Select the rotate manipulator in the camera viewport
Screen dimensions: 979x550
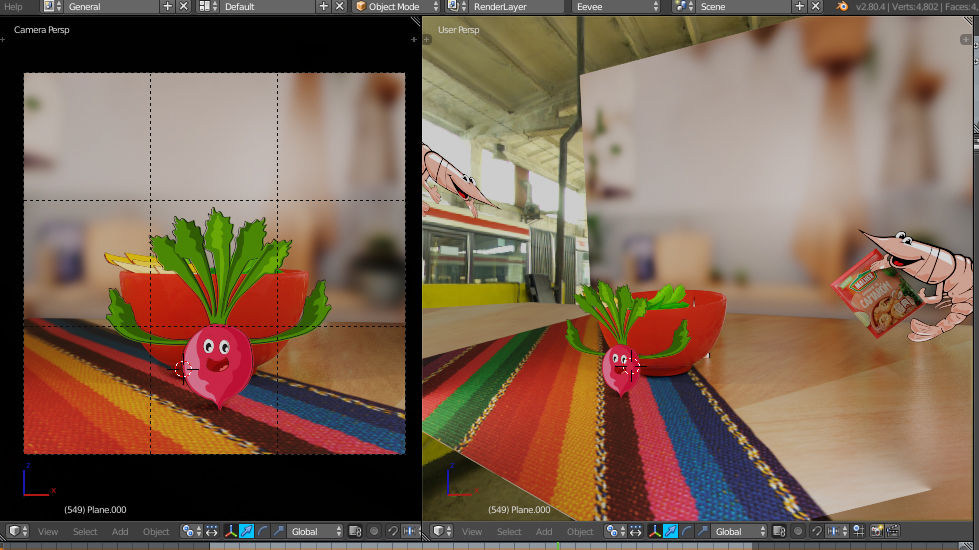tap(263, 531)
